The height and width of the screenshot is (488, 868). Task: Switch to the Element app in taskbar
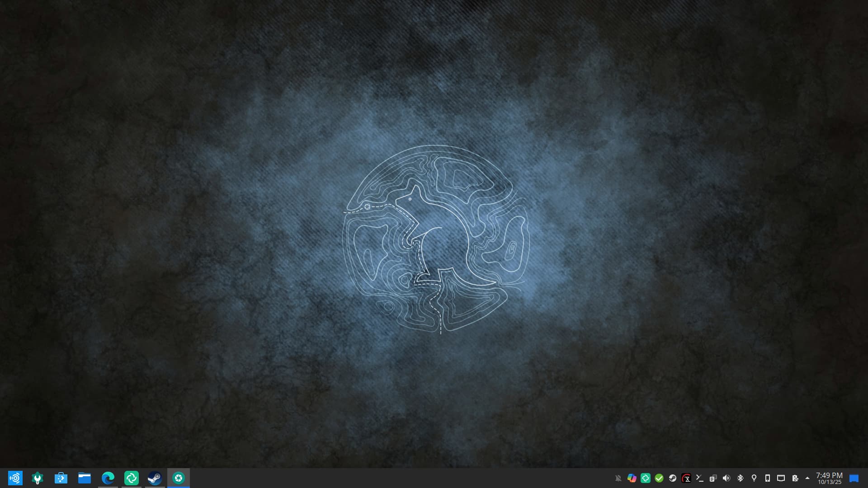click(x=132, y=478)
